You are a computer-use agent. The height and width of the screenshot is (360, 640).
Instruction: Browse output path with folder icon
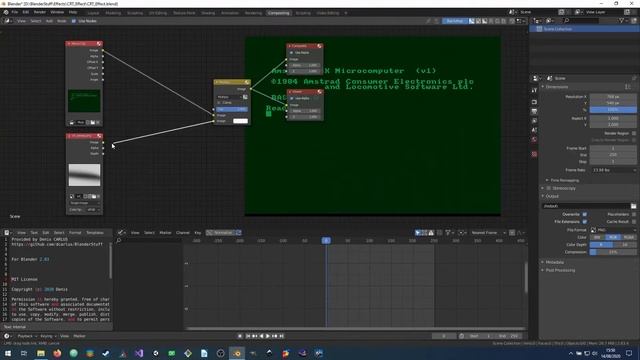click(x=633, y=206)
